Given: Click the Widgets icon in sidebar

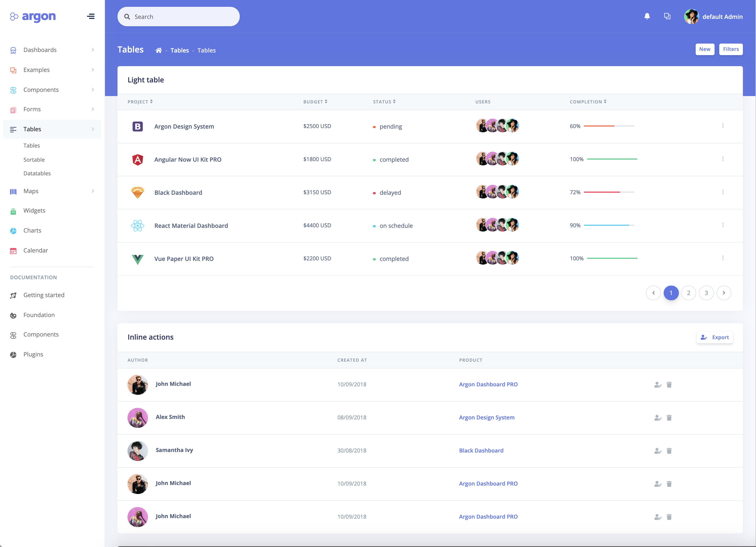Looking at the screenshot, I should 13,211.
